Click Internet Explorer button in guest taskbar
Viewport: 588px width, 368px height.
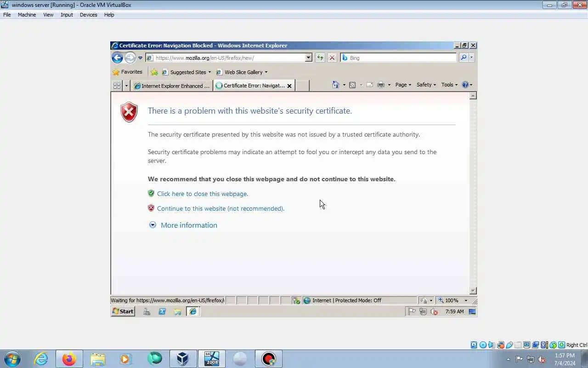(x=193, y=311)
